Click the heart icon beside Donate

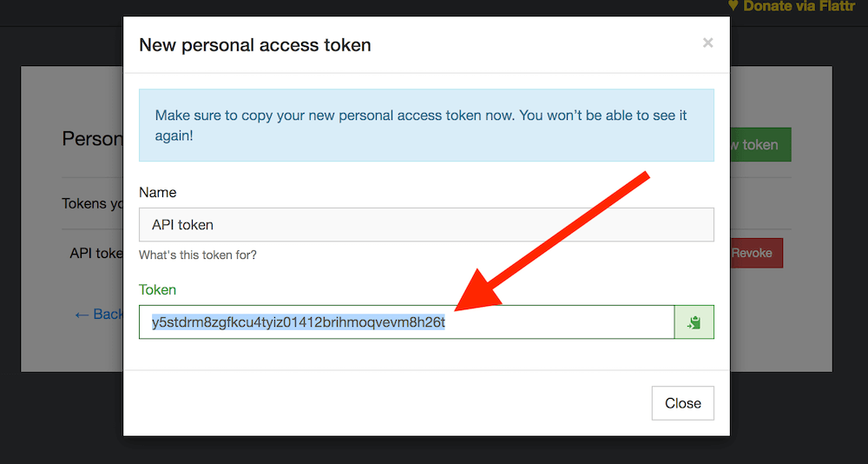point(733,6)
